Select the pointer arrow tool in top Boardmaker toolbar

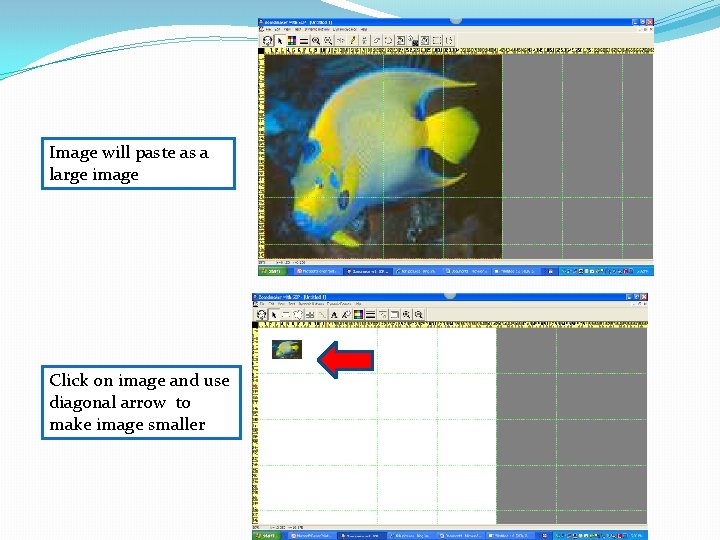(280, 40)
